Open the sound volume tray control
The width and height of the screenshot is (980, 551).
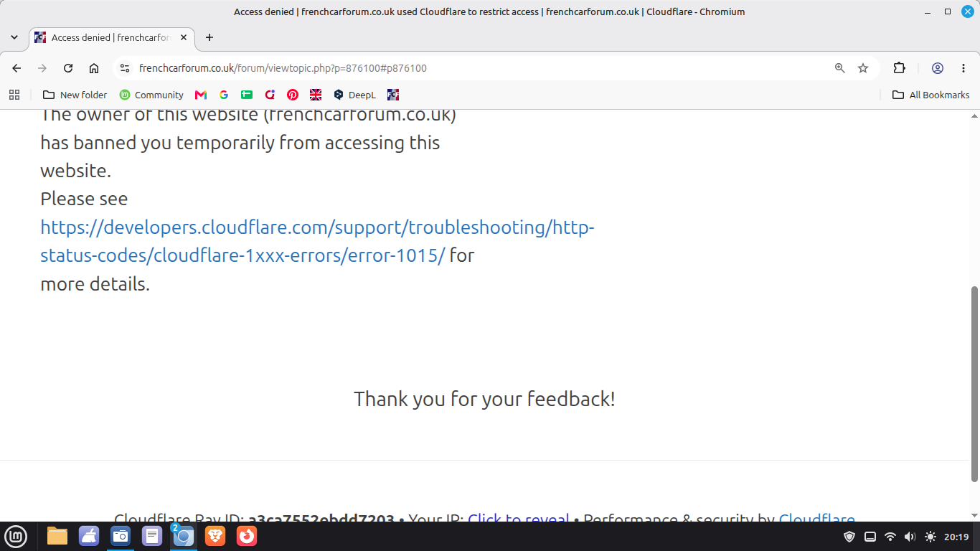tap(910, 537)
